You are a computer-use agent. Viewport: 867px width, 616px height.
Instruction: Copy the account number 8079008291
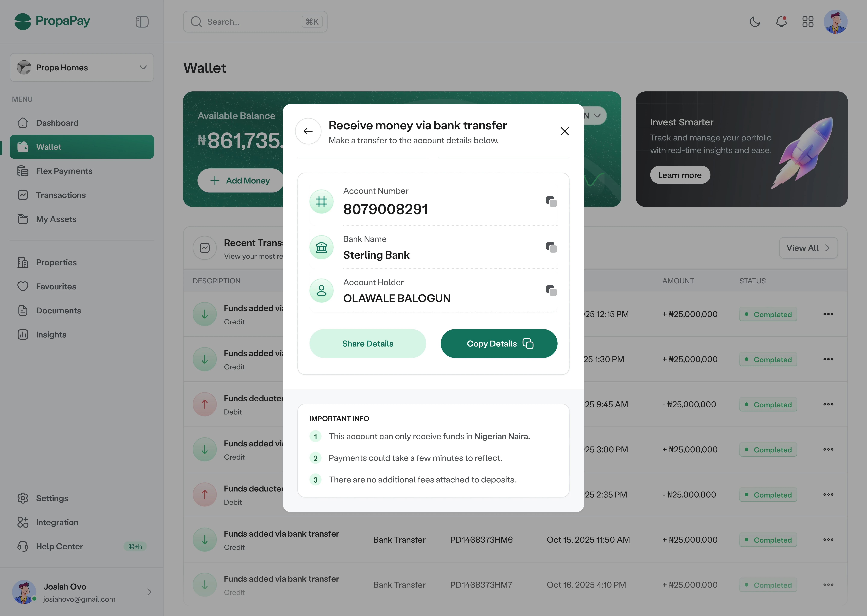pyautogui.click(x=551, y=201)
